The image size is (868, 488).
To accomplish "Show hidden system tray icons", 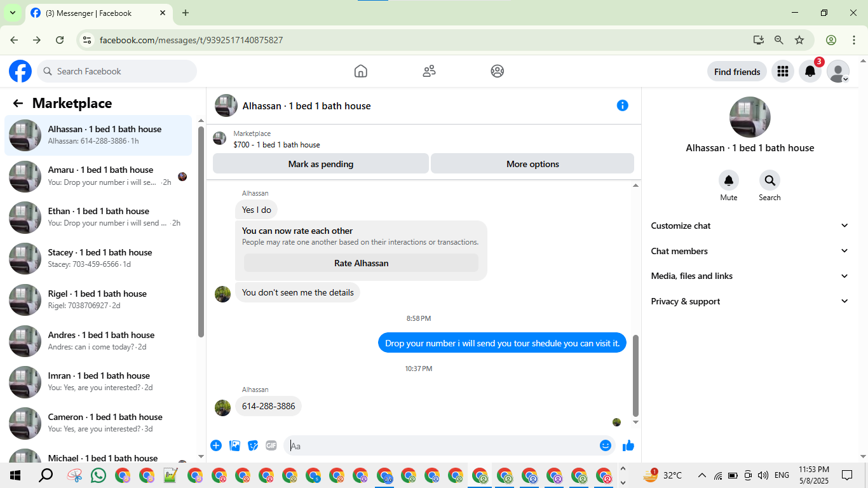I will pos(702,475).
